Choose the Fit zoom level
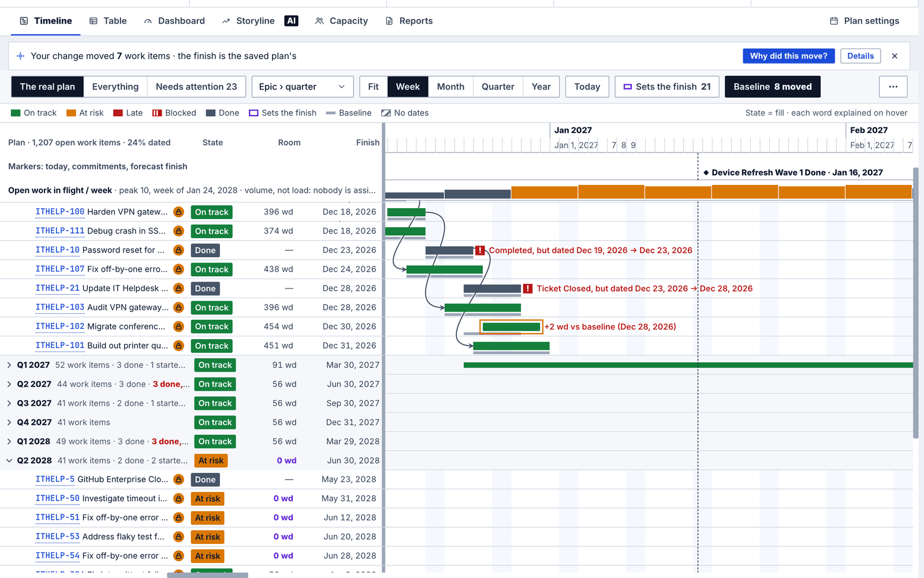The image size is (924, 578). coord(374,87)
